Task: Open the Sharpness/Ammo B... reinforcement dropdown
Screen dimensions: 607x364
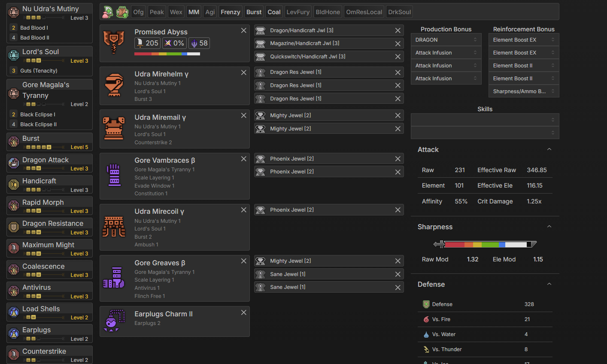Action: [x=524, y=91]
